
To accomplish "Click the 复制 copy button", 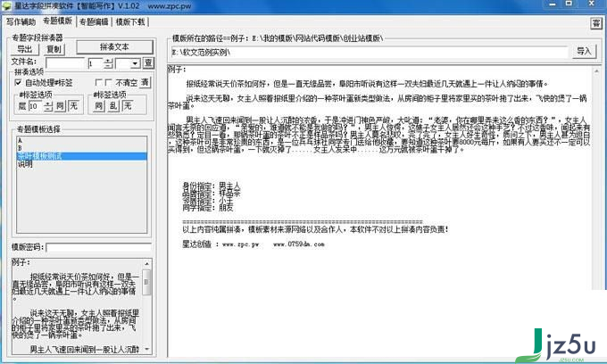I will [53, 49].
